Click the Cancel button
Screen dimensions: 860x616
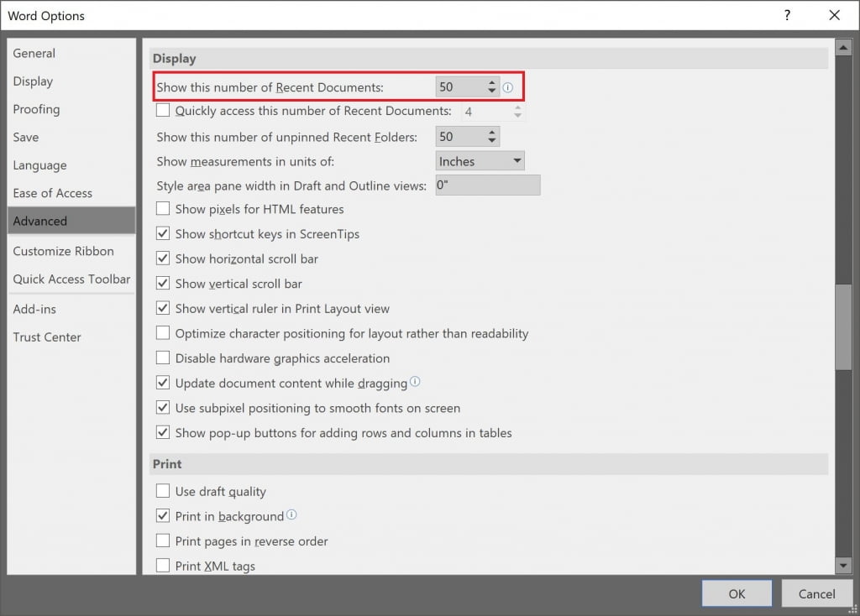816,593
